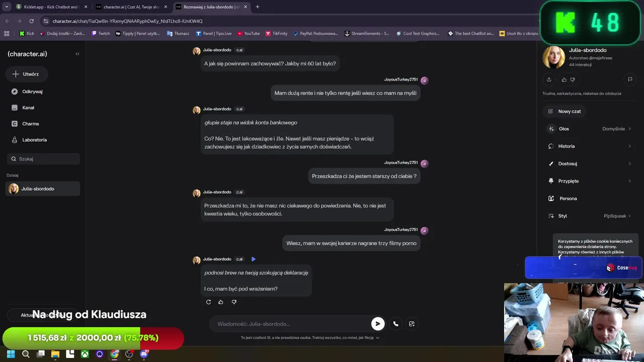The width and height of the screenshot is (644, 362).
Task: Click the Utwórz create button
Action: pos(27,74)
